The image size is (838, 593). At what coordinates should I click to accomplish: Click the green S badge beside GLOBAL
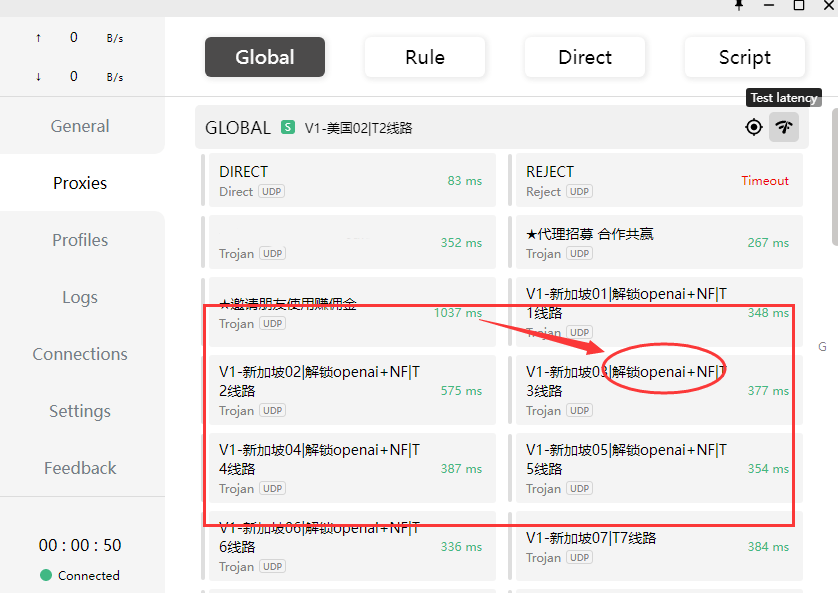point(288,127)
